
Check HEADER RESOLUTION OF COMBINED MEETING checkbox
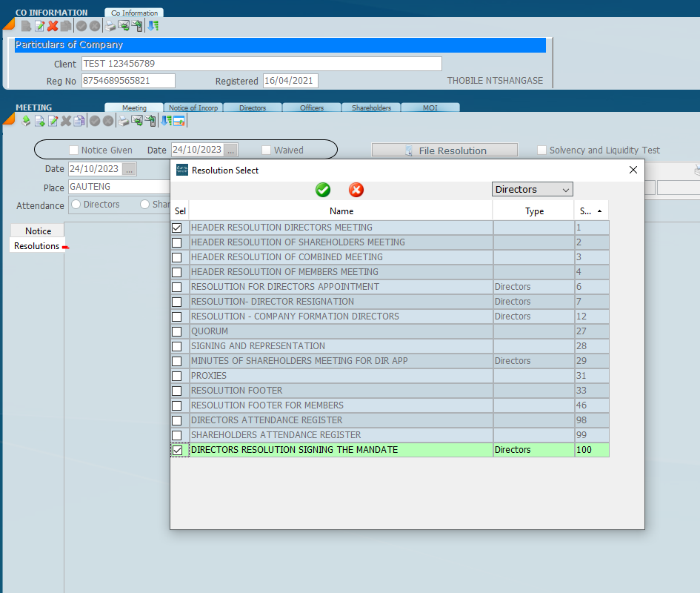tap(177, 257)
